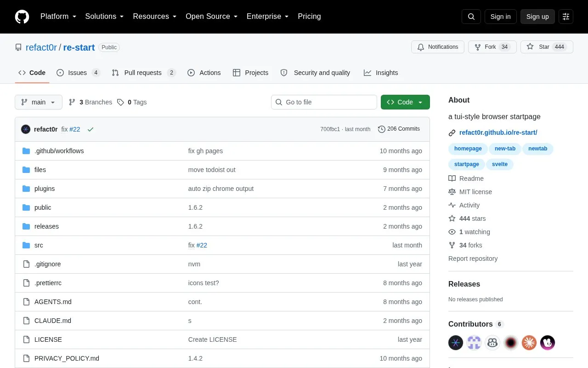This screenshot has height=368, width=588.
Task: Switch to the Pull requests tab
Action: [144, 73]
